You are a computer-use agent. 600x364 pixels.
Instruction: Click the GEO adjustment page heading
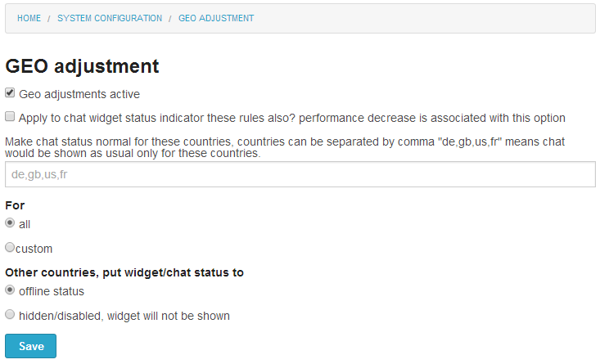tap(82, 66)
